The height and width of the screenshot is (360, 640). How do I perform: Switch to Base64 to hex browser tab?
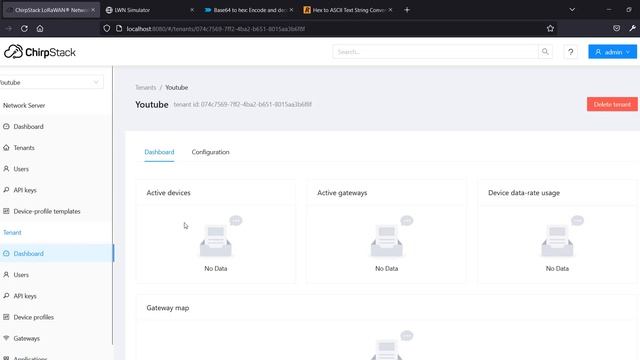249,10
